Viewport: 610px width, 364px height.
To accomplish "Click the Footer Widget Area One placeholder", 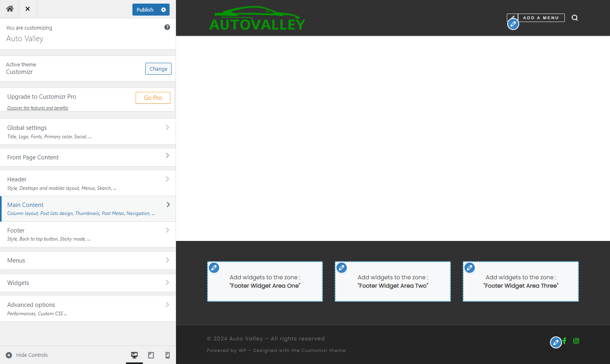I will coord(265,281).
